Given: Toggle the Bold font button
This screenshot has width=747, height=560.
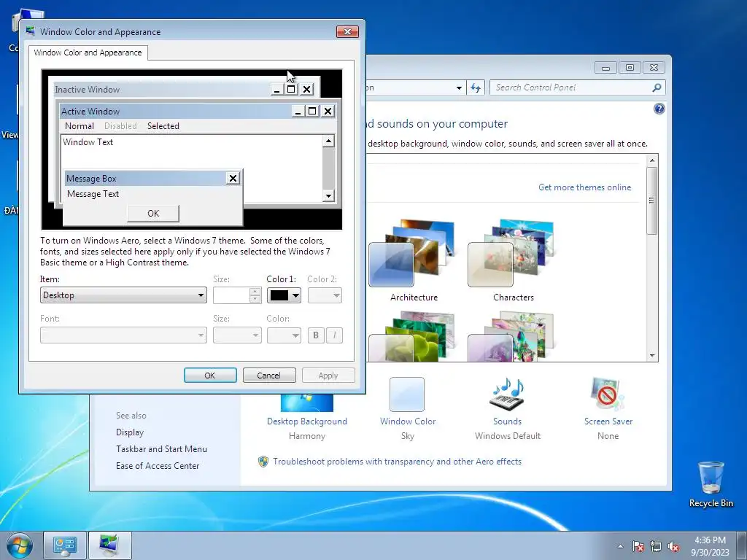Looking at the screenshot, I should 315,335.
